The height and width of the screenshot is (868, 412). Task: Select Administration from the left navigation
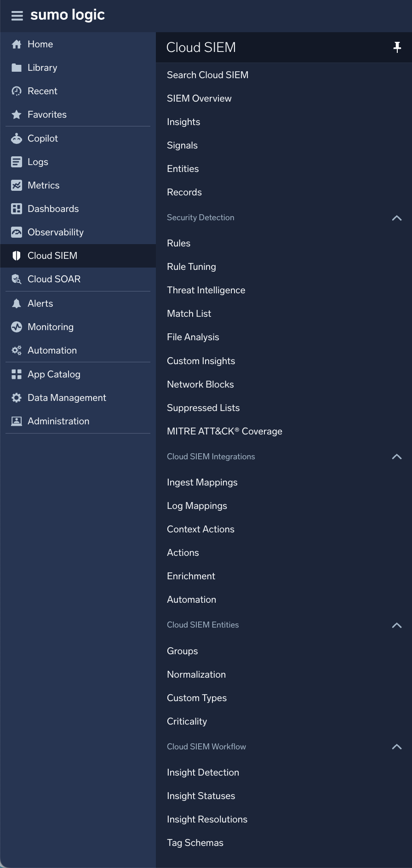(58, 421)
